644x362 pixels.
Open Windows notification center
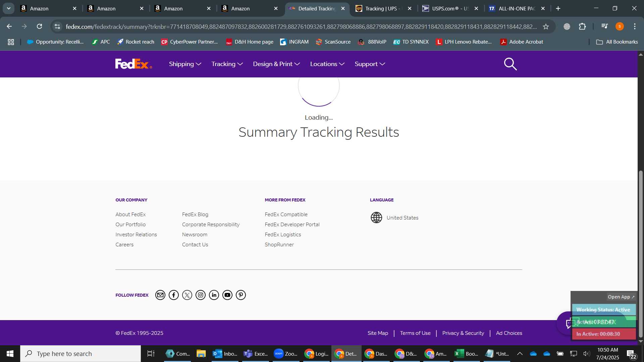click(631, 354)
